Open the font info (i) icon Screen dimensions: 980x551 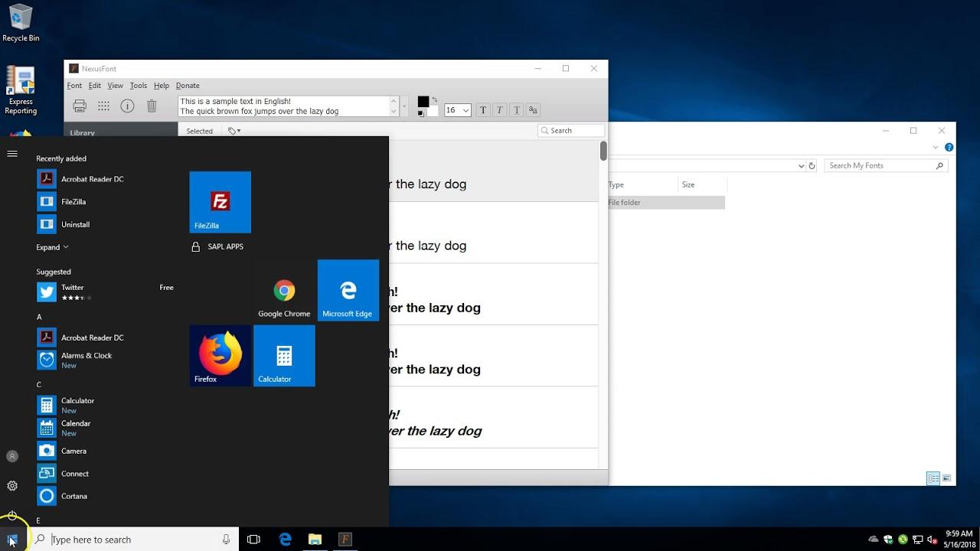click(x=128, y=106)
